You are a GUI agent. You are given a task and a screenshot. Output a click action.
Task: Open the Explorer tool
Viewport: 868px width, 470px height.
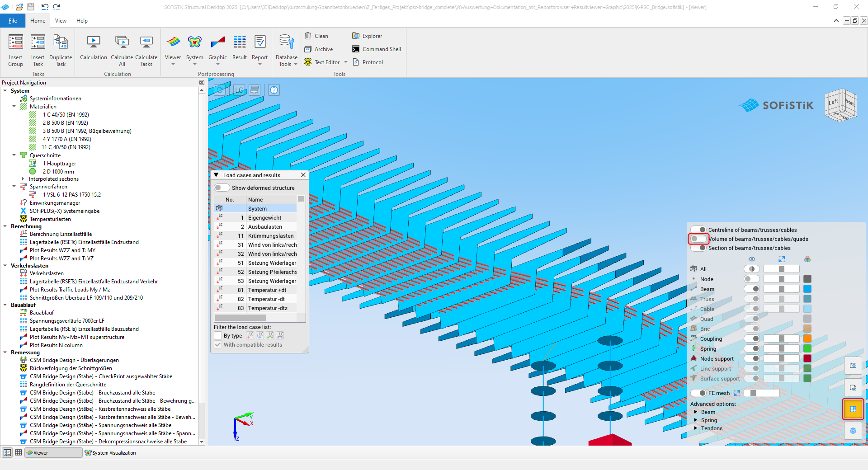pos(367,36)
